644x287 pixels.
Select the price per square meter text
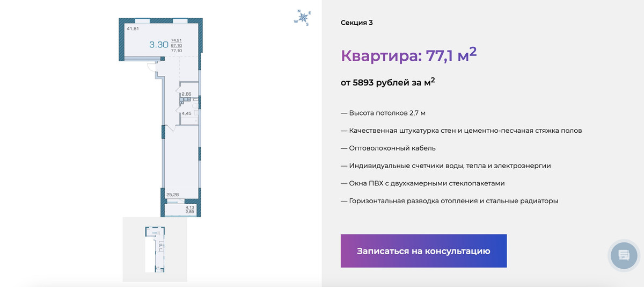point(387,83)
